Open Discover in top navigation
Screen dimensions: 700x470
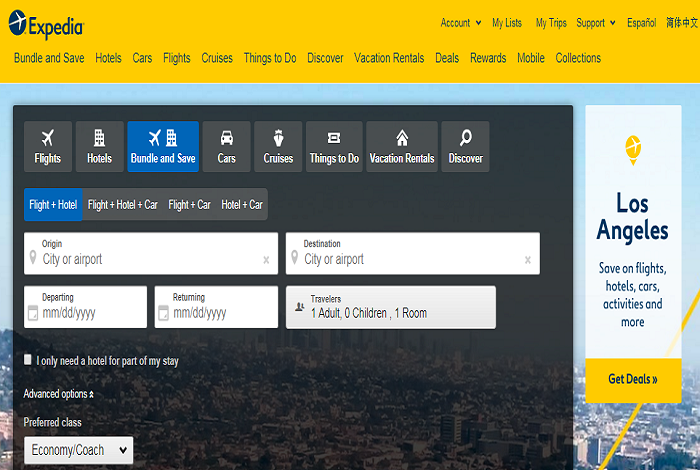(x=325, y=58)
